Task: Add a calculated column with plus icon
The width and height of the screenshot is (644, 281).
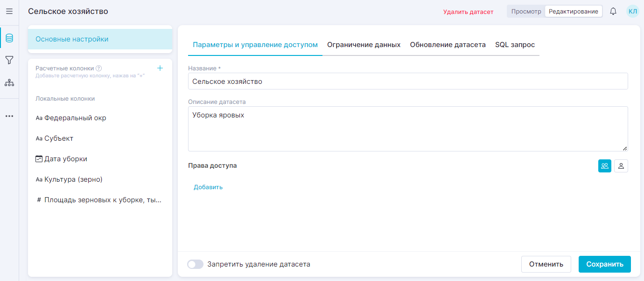Action: click(160, 68)
